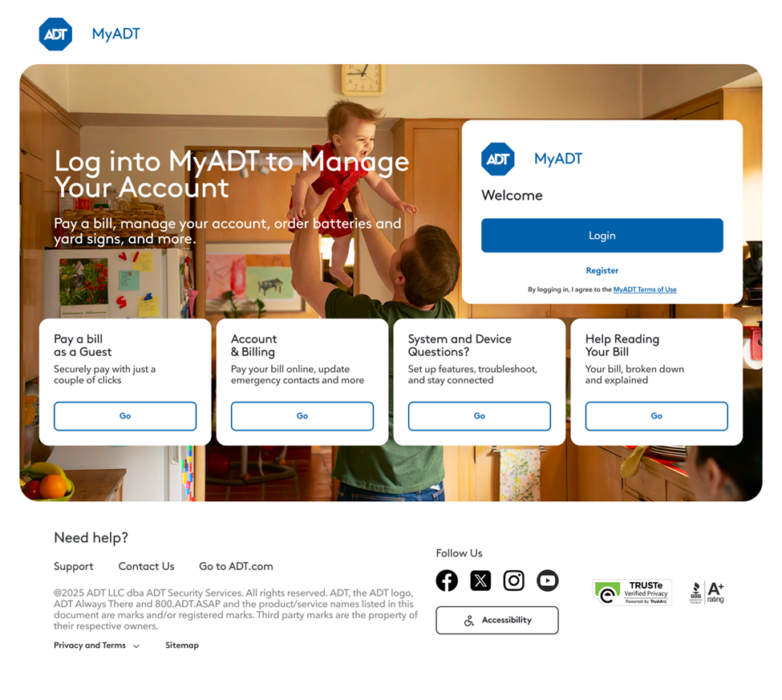The image size is (782, 700).
Task: Click the copyright notice paragraph
Action: [x=235, y=609]
